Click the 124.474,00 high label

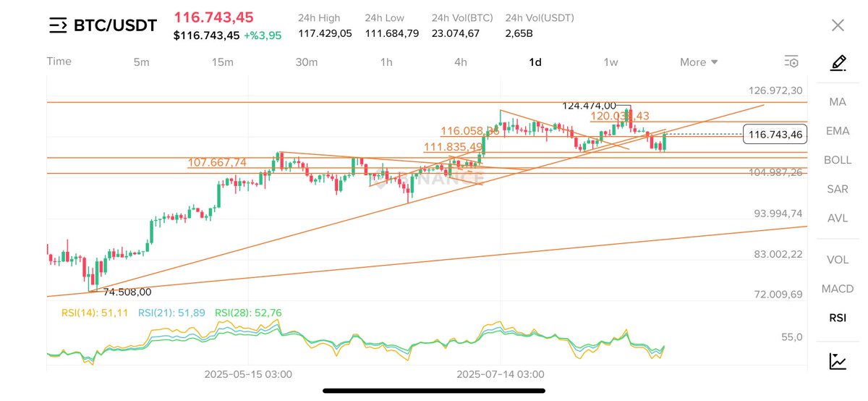click(x=589, y=106)
